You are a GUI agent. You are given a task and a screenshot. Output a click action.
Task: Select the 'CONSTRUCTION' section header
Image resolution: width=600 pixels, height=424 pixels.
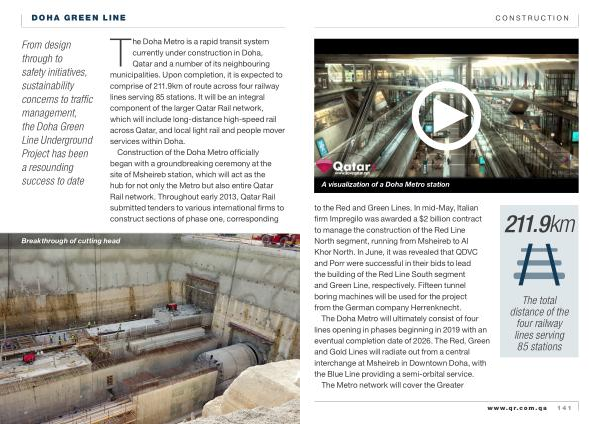tap(532, 18)
